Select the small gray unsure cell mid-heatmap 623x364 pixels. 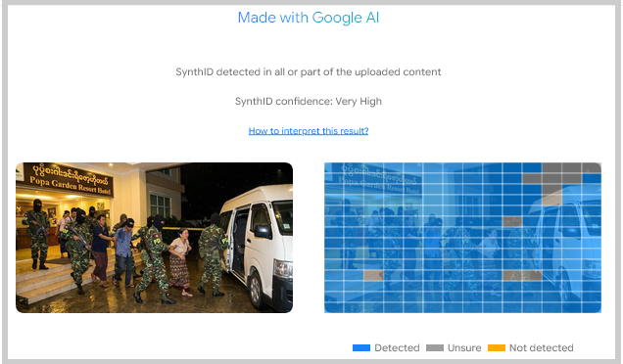[x=512, y=221]
